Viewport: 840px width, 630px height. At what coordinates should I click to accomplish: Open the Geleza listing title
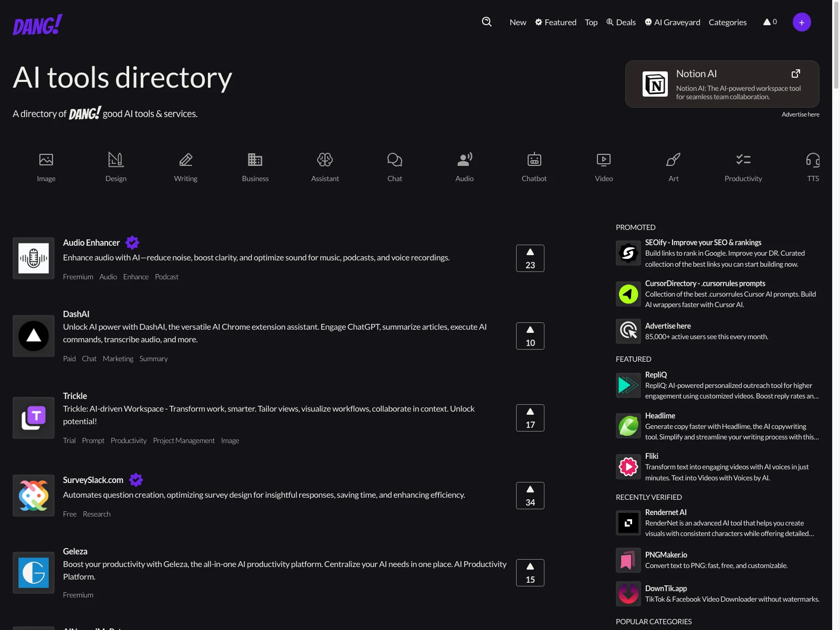point(75,551)
